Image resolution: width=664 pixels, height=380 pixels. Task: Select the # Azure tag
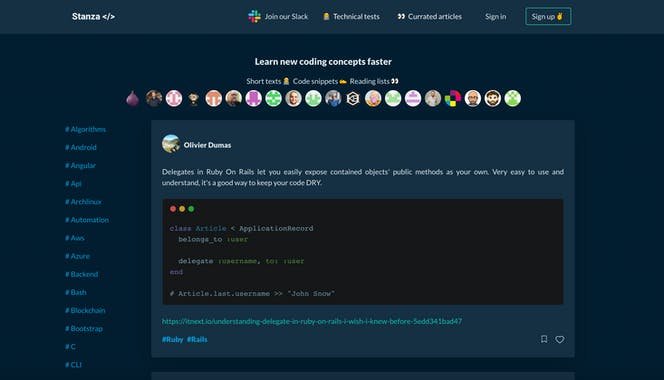pyautogui.click(x=77, y=256)
